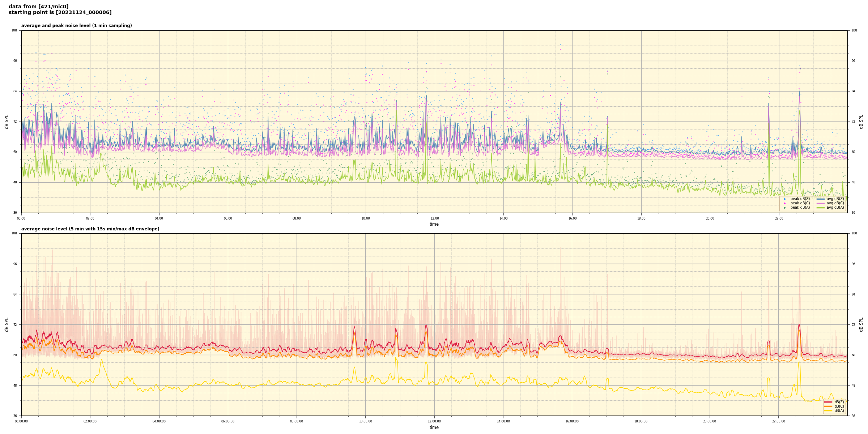Click the lower chart title about 5 min envelope
Image resolution: width=868 pixels, height=434 pixels.
tap(90, 229)
